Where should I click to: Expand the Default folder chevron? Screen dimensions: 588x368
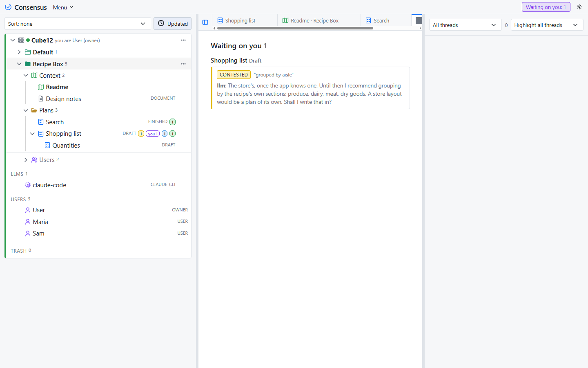[19, 52]
